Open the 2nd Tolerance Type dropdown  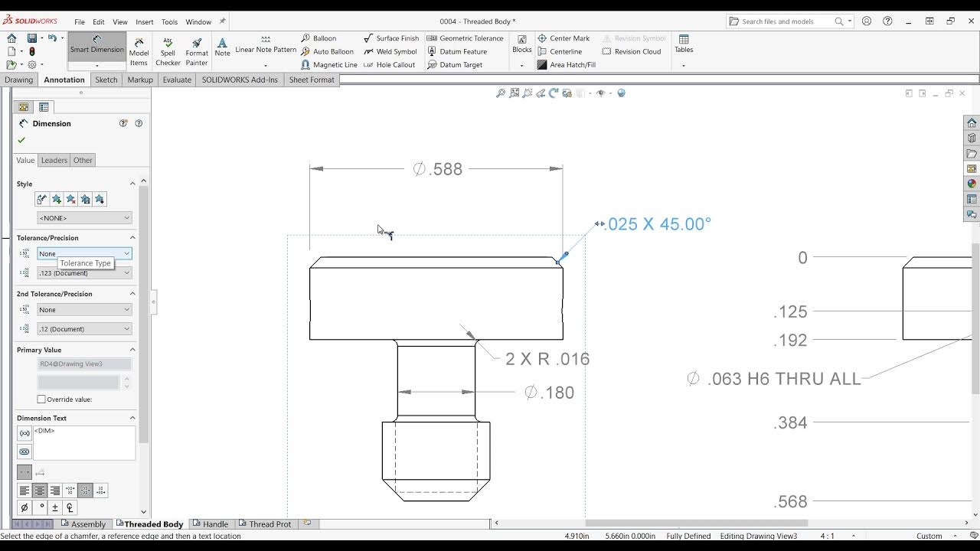tap(84, 310)
